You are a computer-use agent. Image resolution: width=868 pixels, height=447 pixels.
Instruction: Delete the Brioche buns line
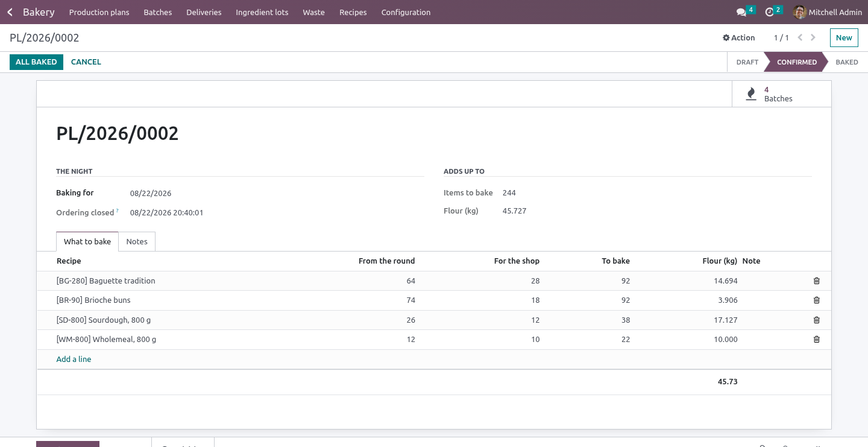tap(817, 300)
